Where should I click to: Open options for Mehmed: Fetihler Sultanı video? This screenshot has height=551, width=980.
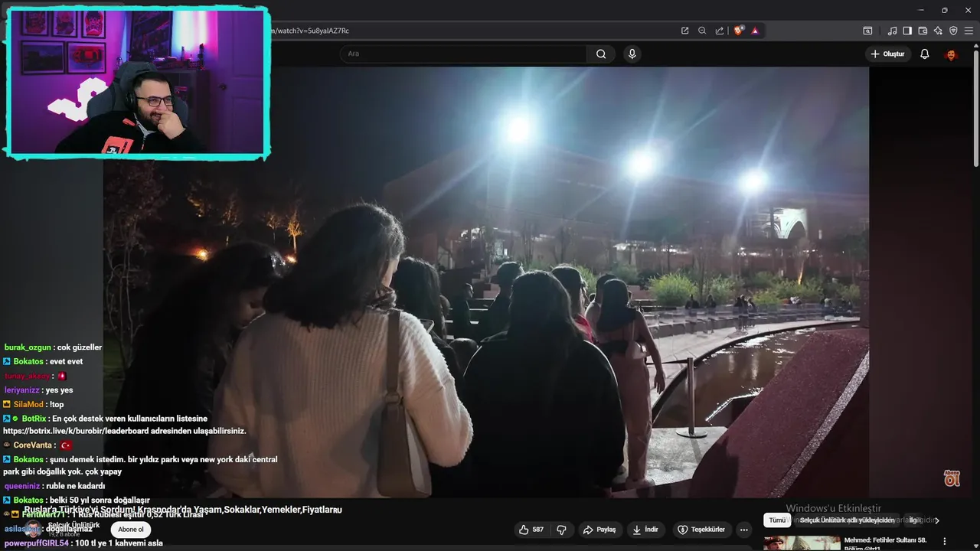click(x=944, y=540)
